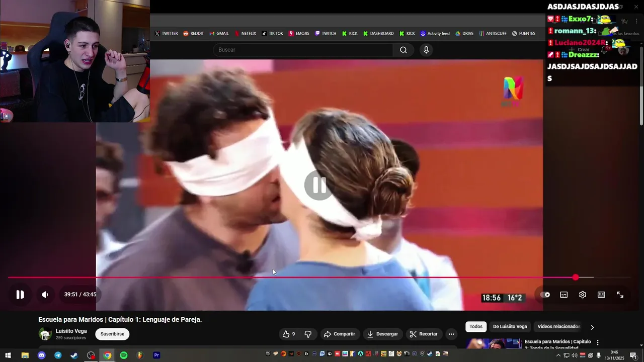Image resolution: width=644 pixels, height=362 pixels.
Task: Open the system tray network icon
Action: [x=567, y=355]
